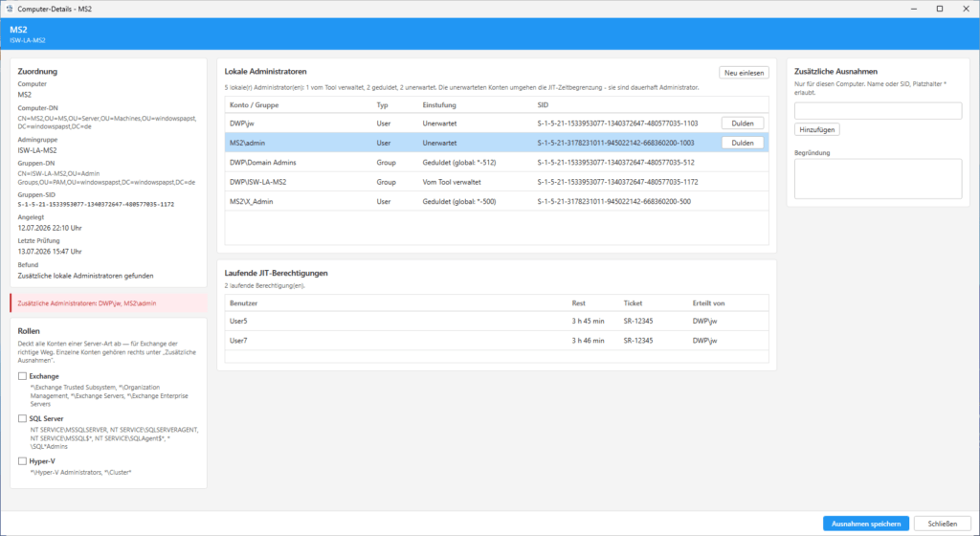
Task: Click the Schließen button
Action: [942, 524]
